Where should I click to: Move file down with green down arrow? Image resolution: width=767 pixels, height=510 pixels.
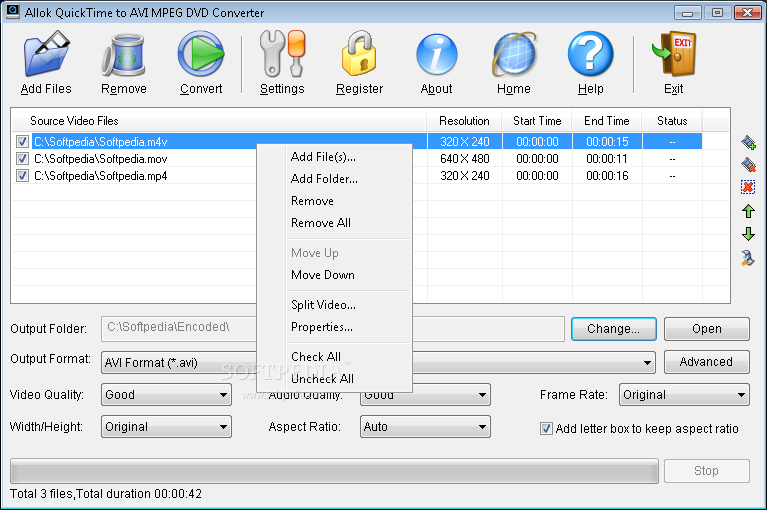pos(748,234)
